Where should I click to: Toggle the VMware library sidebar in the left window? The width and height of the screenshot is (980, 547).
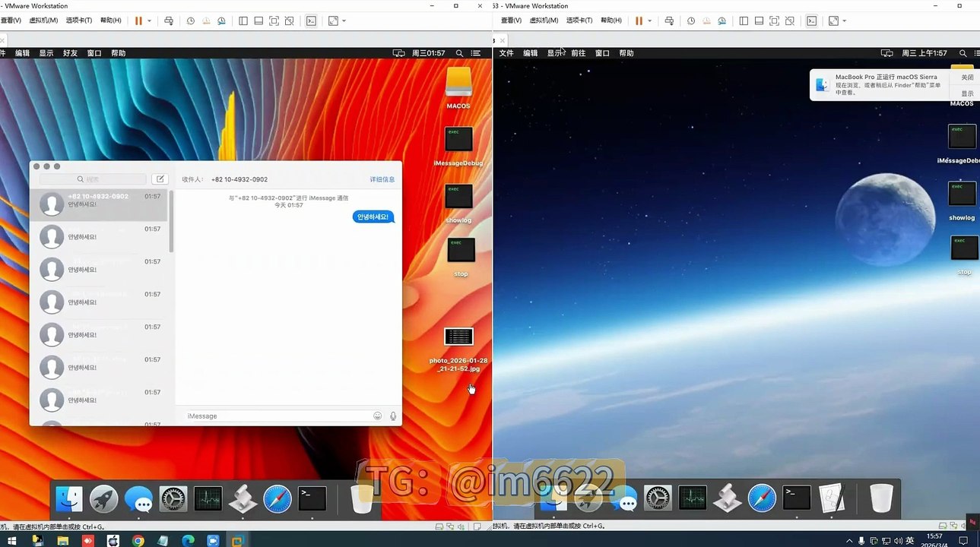pos(243,21)
